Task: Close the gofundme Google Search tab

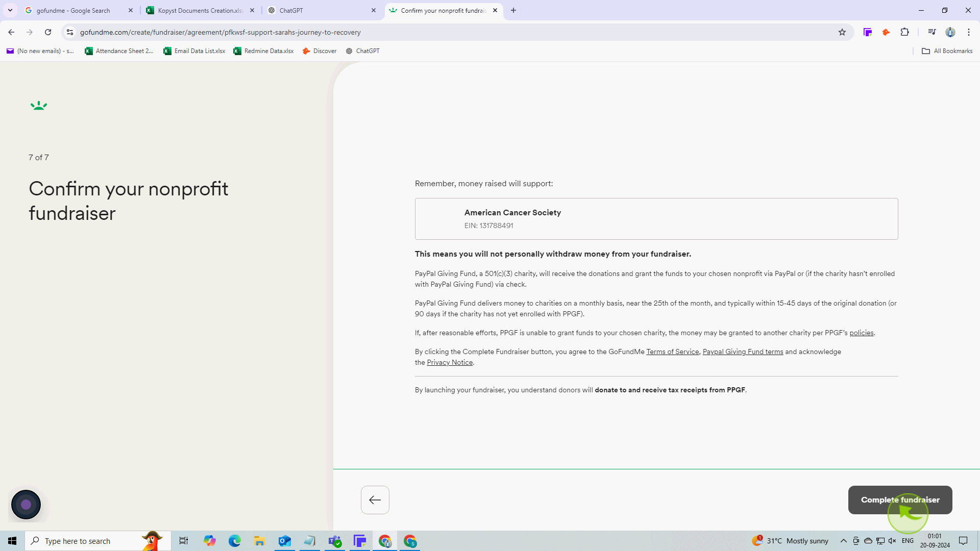Action: point(131,10)
